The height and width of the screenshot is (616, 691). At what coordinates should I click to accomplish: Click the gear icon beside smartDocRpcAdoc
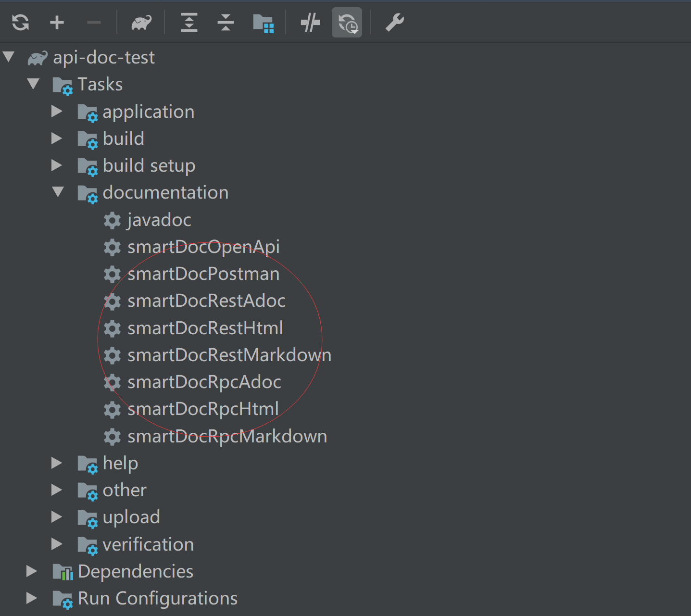click(113, 382)
